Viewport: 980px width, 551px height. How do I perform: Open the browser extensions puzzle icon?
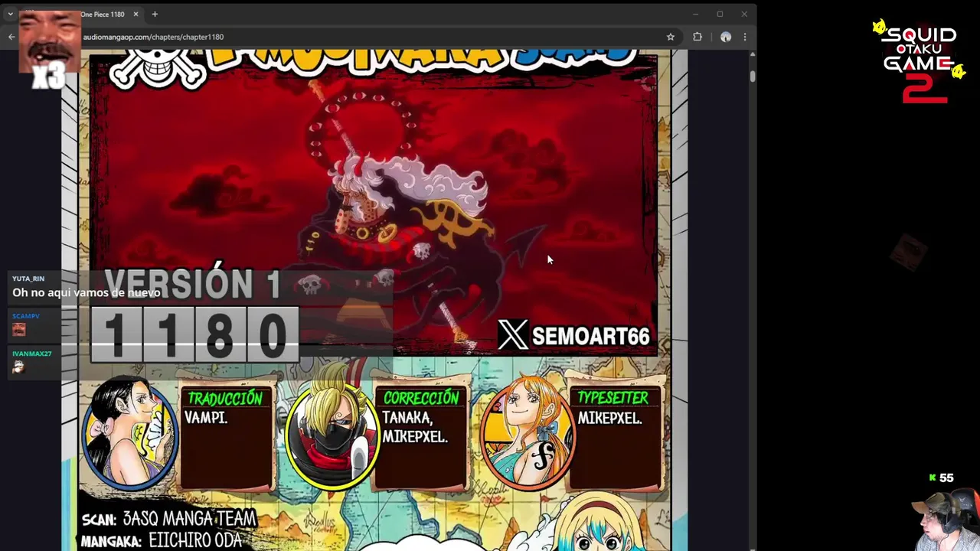point(697,37)
